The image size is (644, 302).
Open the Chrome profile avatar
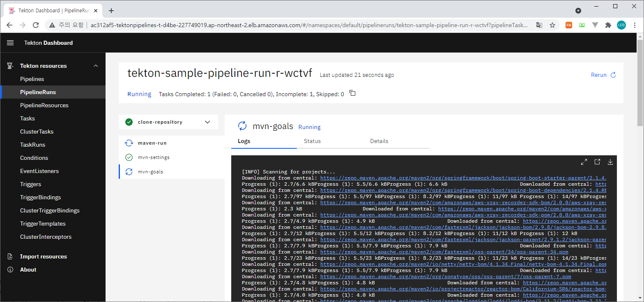621,25
